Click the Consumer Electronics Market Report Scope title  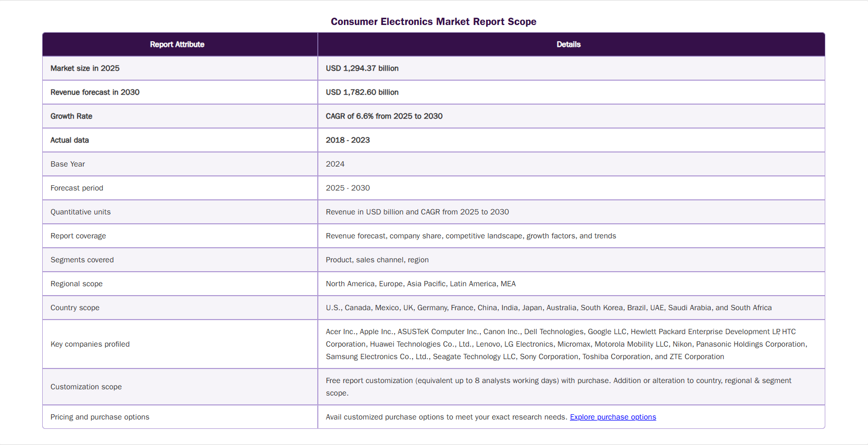433,21
